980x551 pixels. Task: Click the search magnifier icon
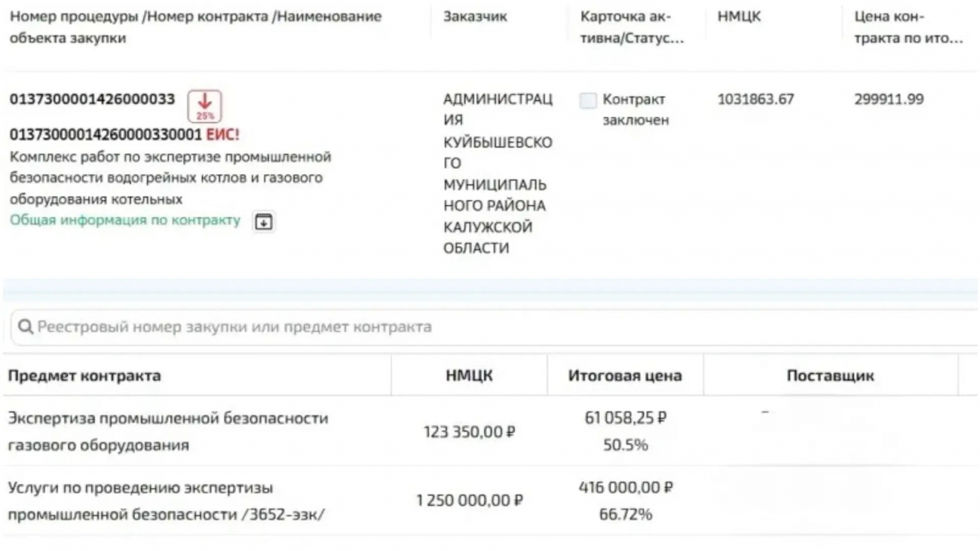25,327
